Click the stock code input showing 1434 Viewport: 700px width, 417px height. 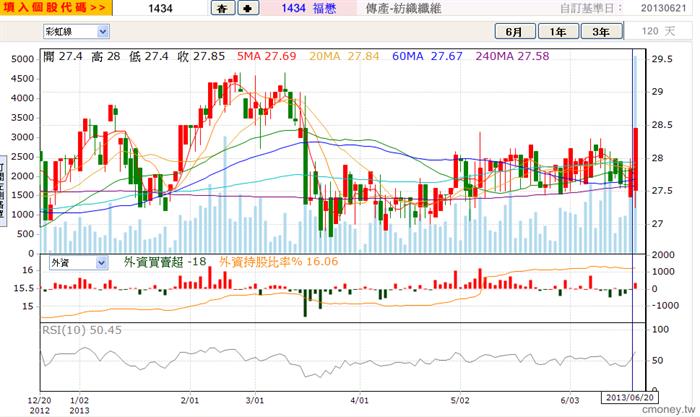(x=161, y=8)
